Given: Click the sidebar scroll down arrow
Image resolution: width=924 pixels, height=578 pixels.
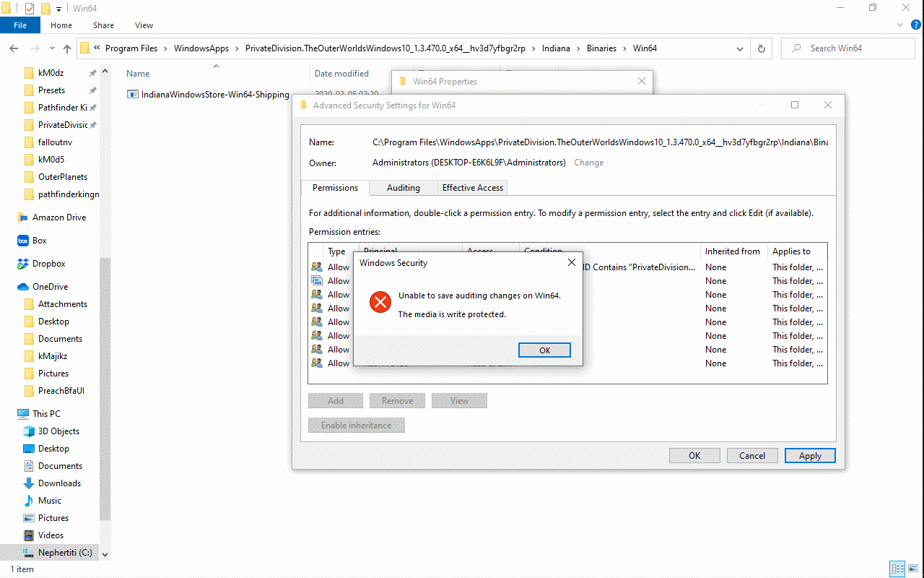Looking at the screenshot, I should pyautogui.click(x=105, y=554).
